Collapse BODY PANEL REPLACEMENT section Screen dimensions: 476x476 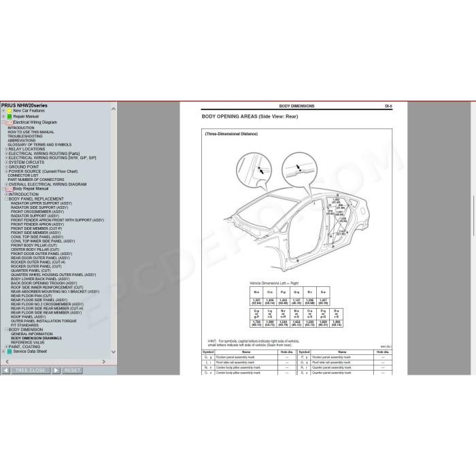[6, 199]
